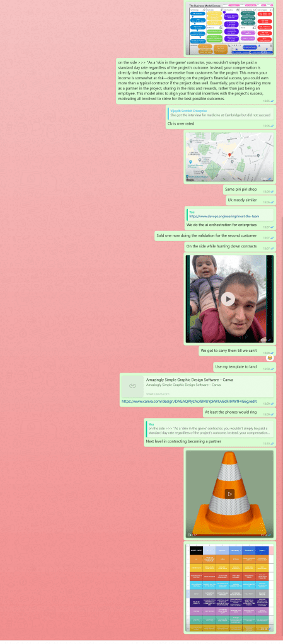
Task: Click the chain-link icon in Canva preview
Action: pos(132,386)
